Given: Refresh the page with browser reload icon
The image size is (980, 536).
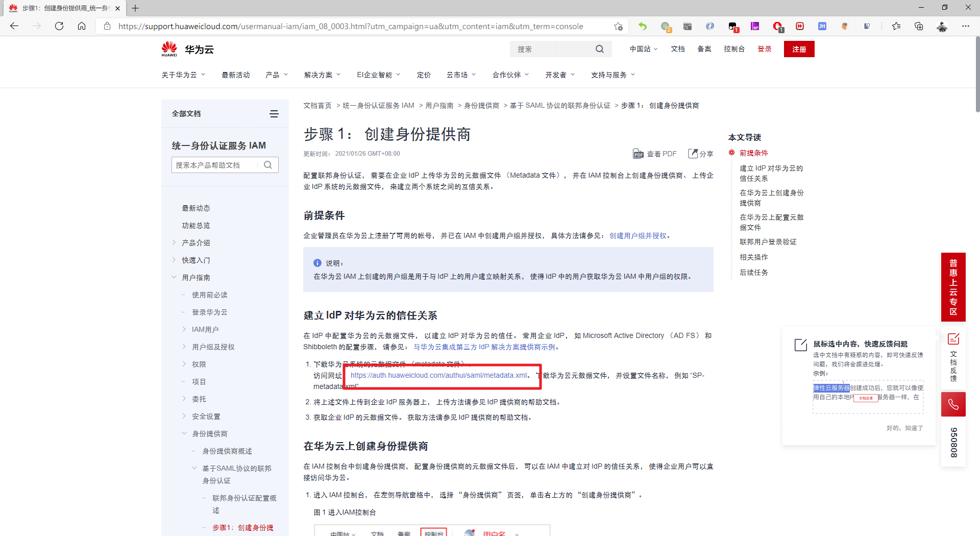Looking at the screenshot, I should [x=59, y=26].
